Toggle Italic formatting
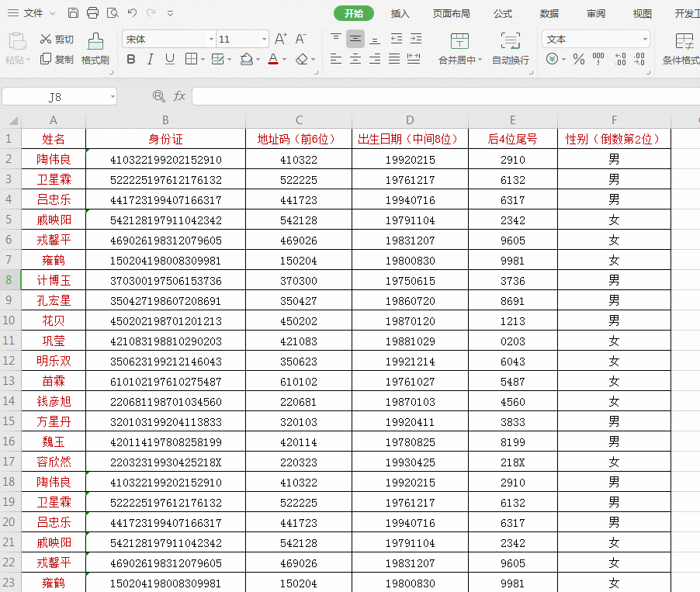The image size is (700, 592). point(151,59)
